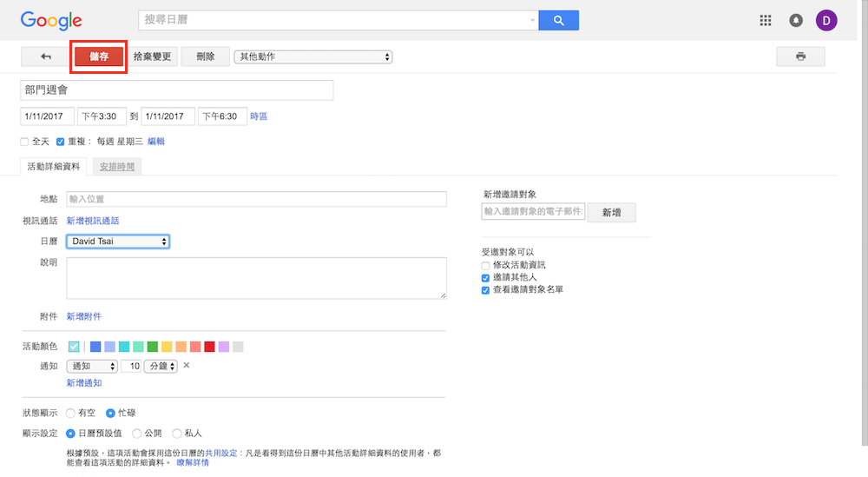Click the purple account avatar

pyautogui.click(x=826, y=21)
